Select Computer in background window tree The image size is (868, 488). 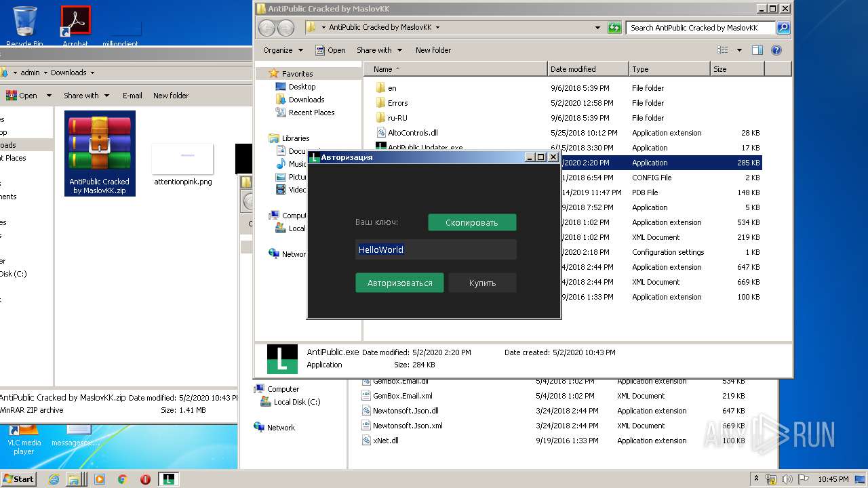coord(283,389)
